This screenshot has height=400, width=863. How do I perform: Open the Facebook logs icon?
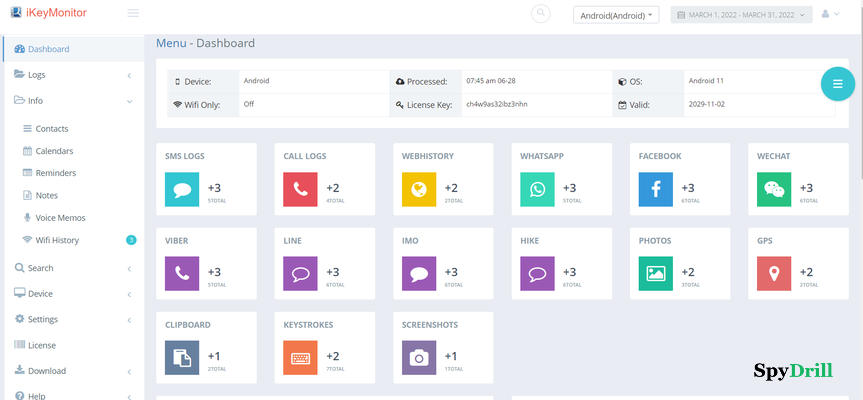656,189
